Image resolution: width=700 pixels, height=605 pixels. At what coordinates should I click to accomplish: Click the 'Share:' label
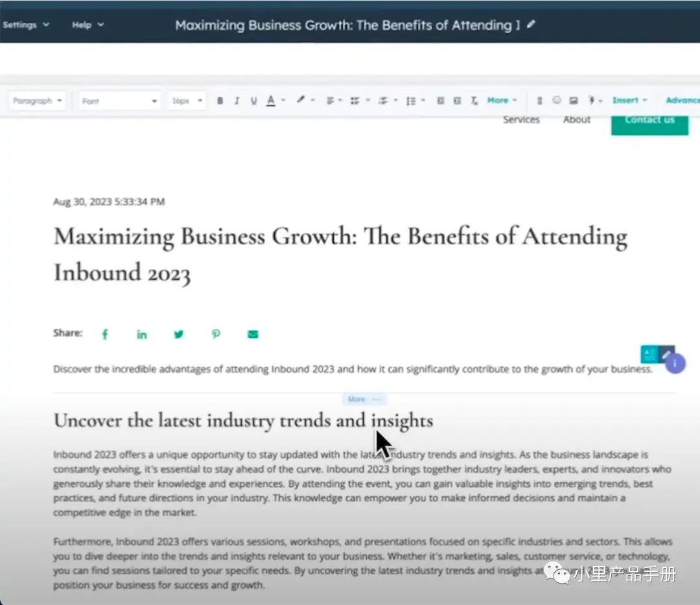68,333
